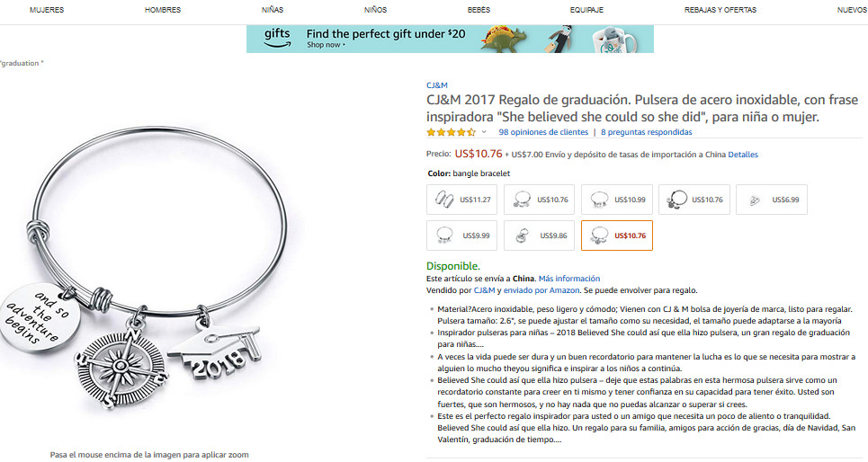Expand the star rating dropdown arrow
Screen dimensions: 868x462
[484, 132]
